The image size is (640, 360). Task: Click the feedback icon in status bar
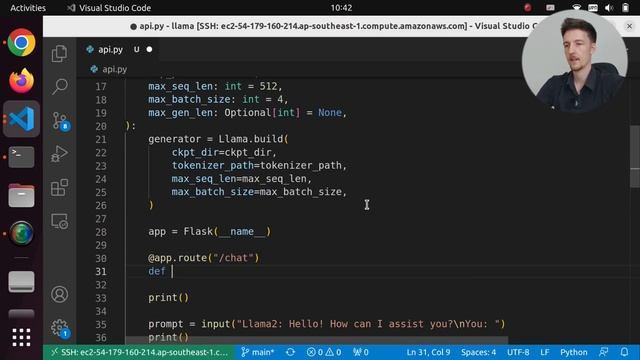click(604, 352)
